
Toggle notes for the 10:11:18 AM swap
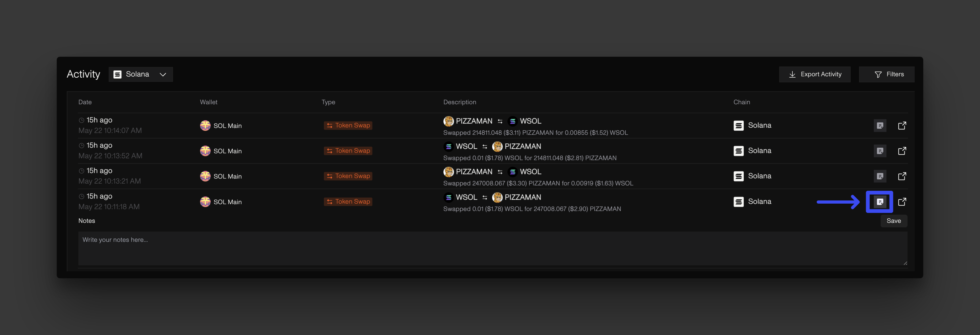tap(880, 201)
